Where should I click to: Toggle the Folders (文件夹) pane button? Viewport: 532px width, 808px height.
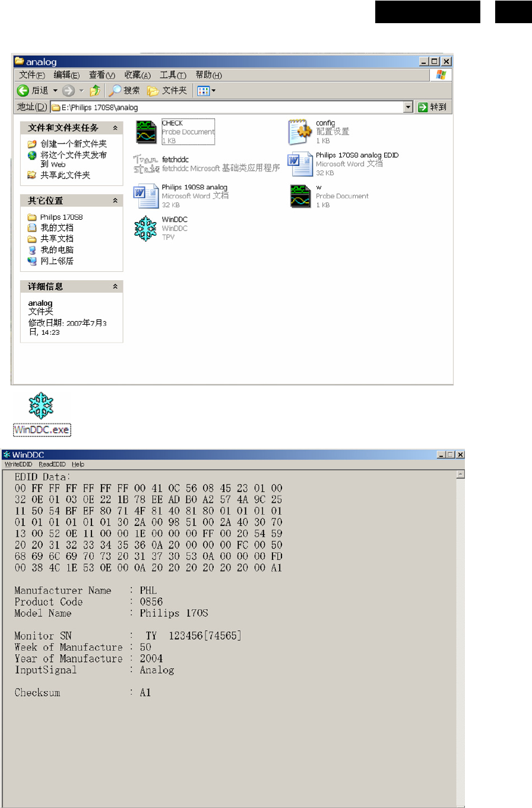(167, 90)
